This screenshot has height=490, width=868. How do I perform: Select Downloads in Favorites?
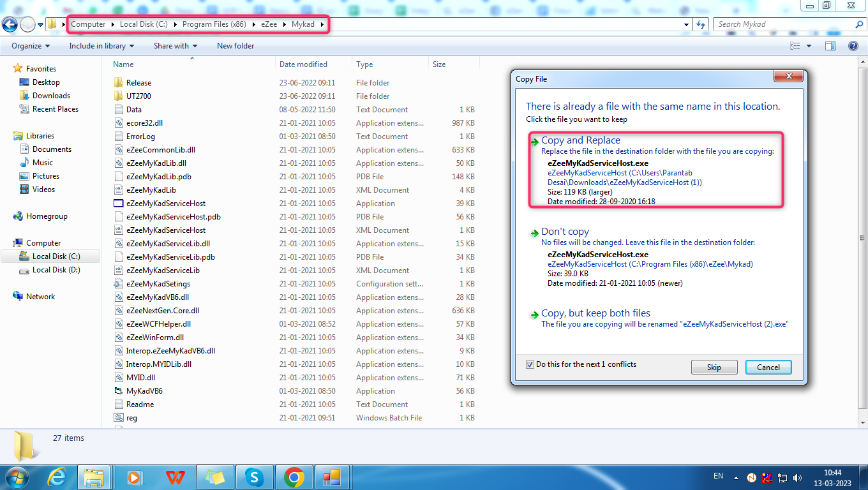click(x=51, y=96)
